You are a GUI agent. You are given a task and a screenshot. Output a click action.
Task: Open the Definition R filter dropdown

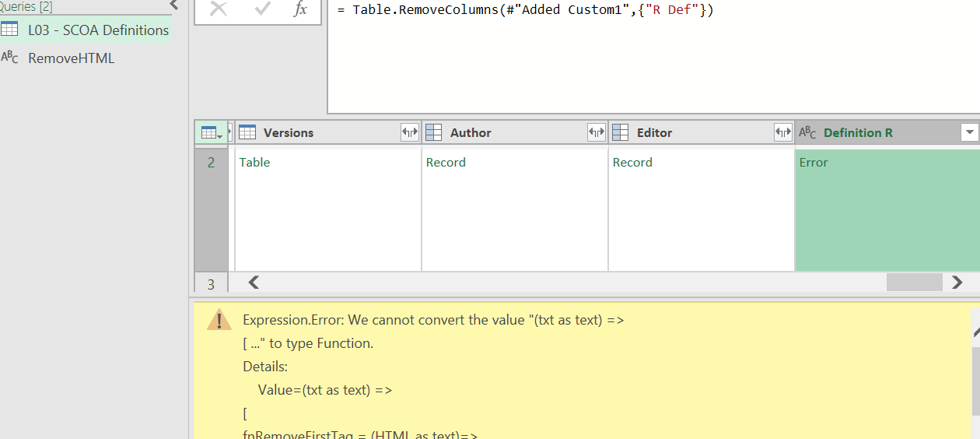pyautogui.click(x=969, y=132)
